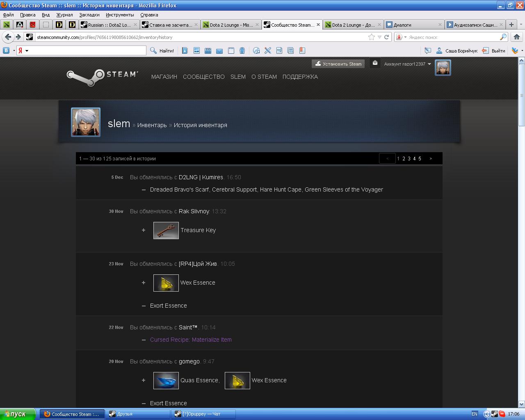
Task: Click the magnifier in Yandex search box
Action: point(503,37)
